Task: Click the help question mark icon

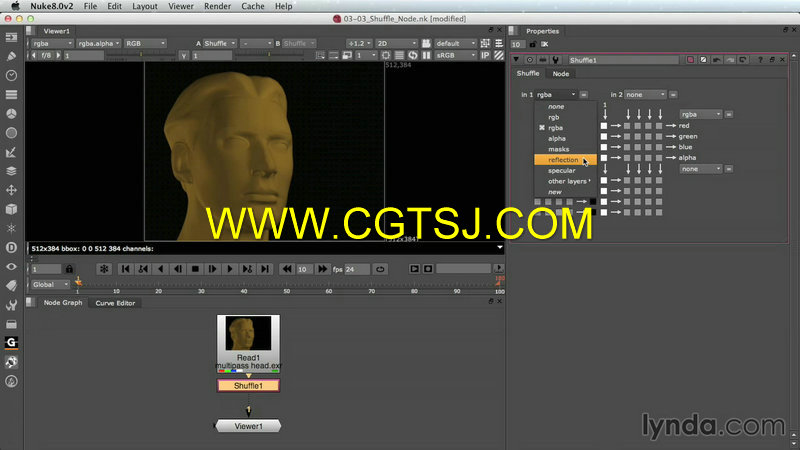Action: coord(760,60)
